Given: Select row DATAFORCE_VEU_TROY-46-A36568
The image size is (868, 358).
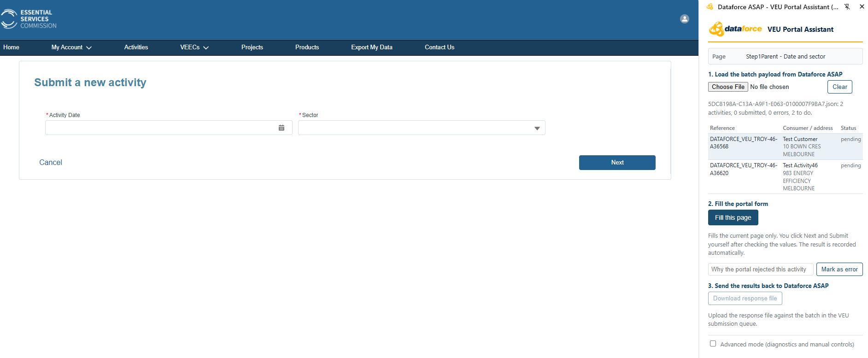Looking at the screenshot, I should pos(786,147).
